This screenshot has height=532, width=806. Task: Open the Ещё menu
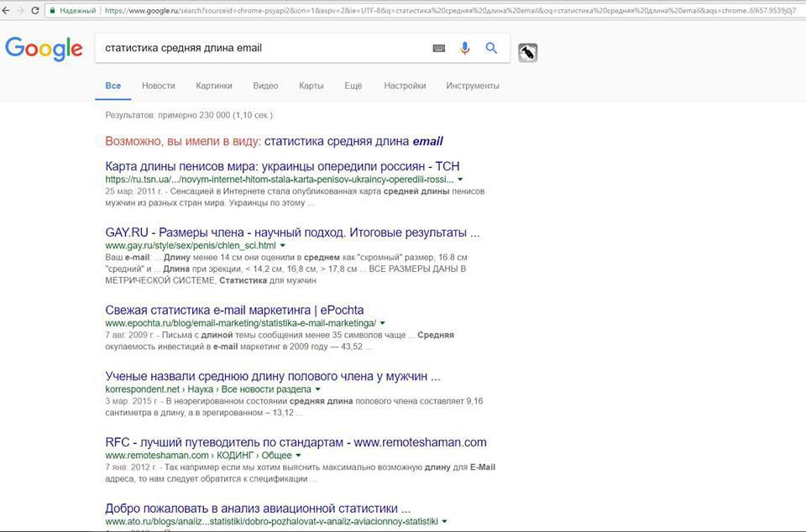click(x=353, y=86)
